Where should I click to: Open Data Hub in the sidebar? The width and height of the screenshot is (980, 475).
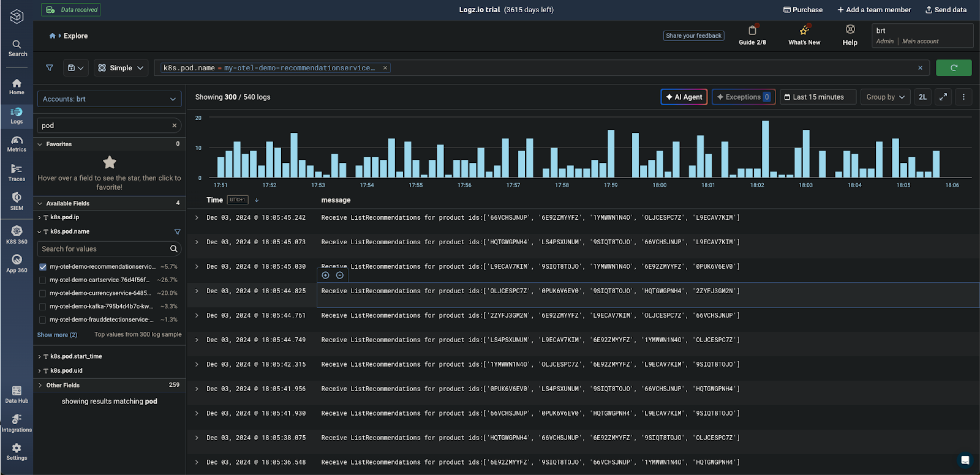(17, 395)
